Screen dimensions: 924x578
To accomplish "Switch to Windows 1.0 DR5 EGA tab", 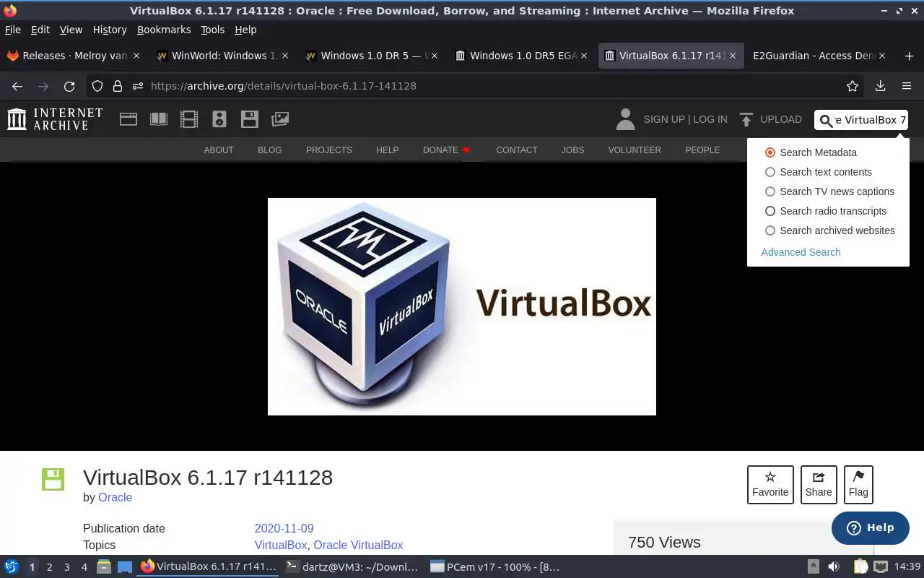I will (x=521, y=56).
